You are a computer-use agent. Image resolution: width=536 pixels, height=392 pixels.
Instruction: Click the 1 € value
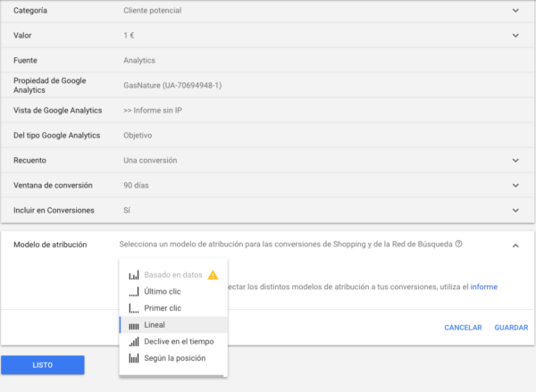tap(129, 36)
